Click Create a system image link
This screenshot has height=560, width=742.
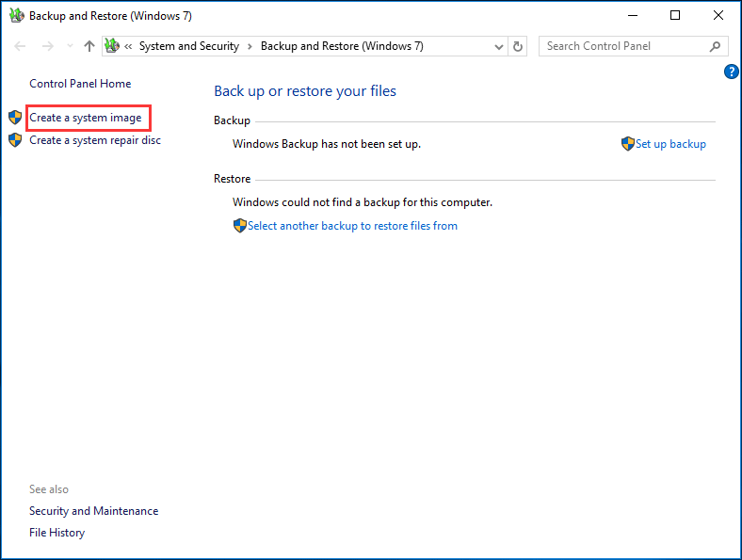(x=85, y=118)
